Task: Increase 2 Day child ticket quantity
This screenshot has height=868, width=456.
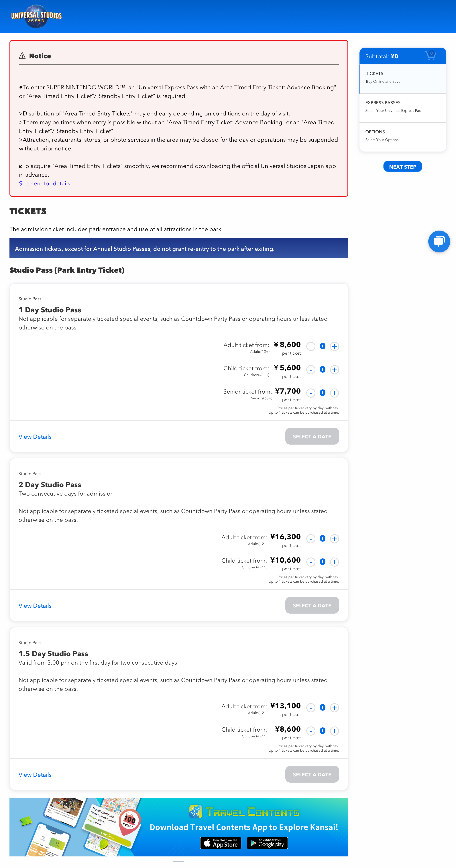Action: 334,562
